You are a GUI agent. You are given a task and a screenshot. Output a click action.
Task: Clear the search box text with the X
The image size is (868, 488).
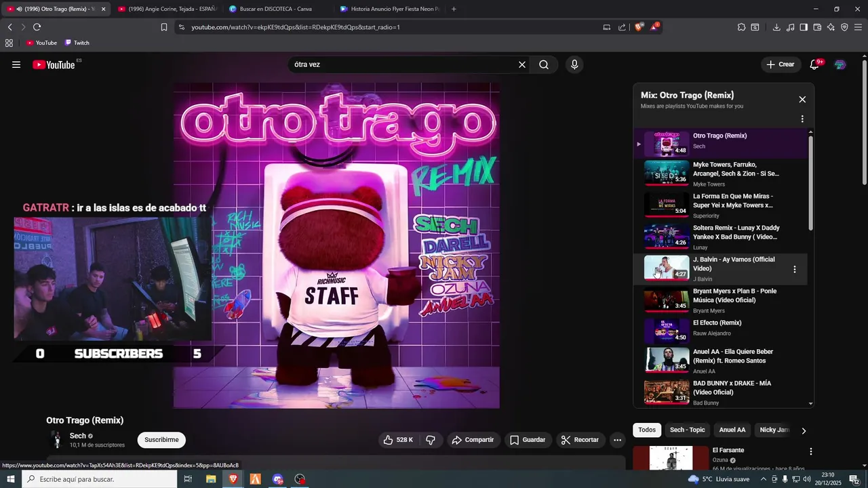coord(522,64)
